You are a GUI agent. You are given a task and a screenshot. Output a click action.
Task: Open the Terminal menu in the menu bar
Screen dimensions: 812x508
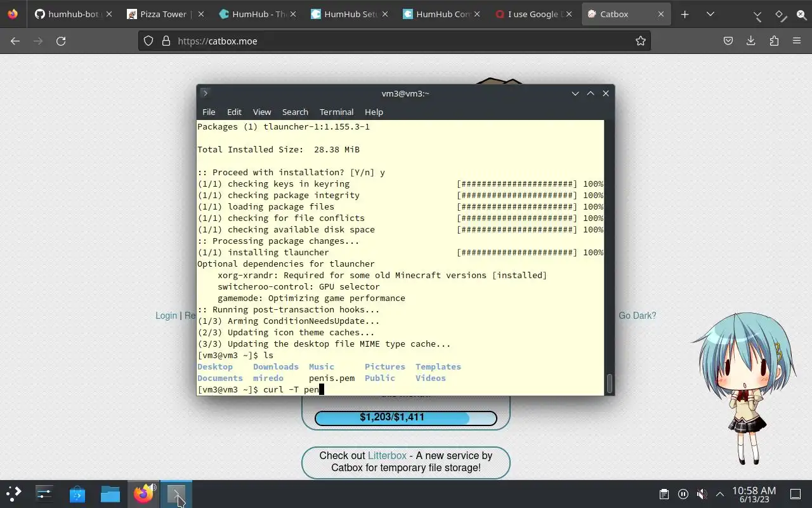(336, 112)
